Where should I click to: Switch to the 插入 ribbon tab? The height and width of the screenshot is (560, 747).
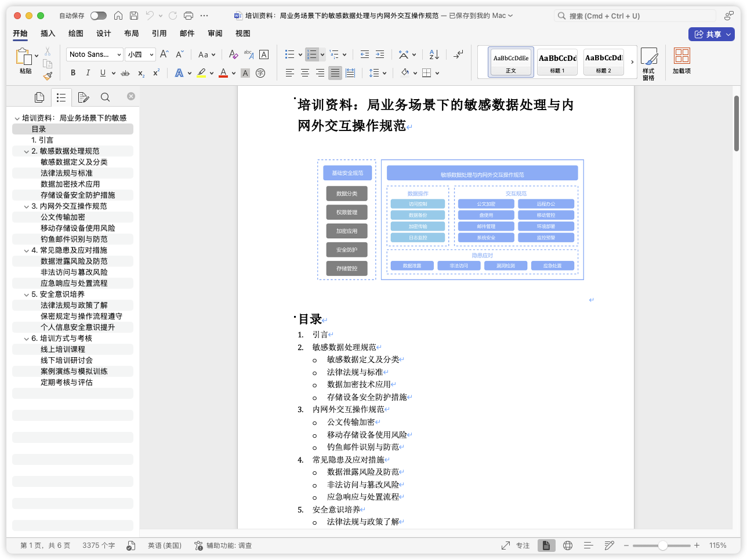[48, 34]
